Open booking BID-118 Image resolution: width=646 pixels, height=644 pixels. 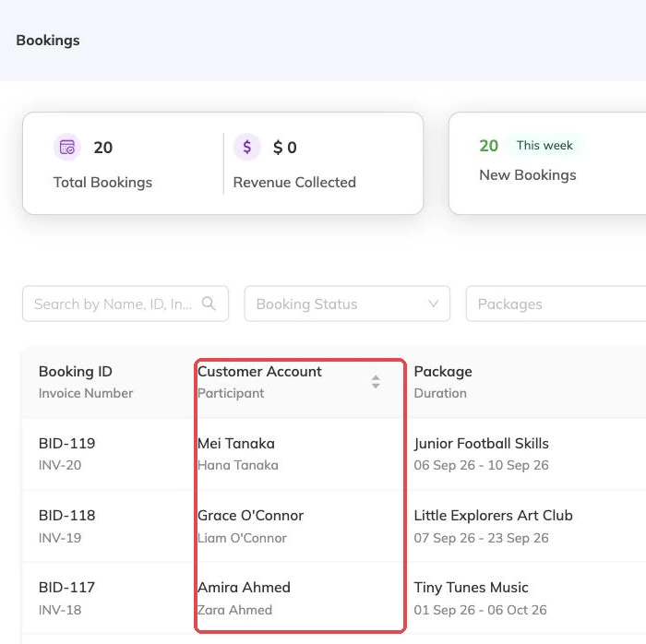click(x=66, y=516)
